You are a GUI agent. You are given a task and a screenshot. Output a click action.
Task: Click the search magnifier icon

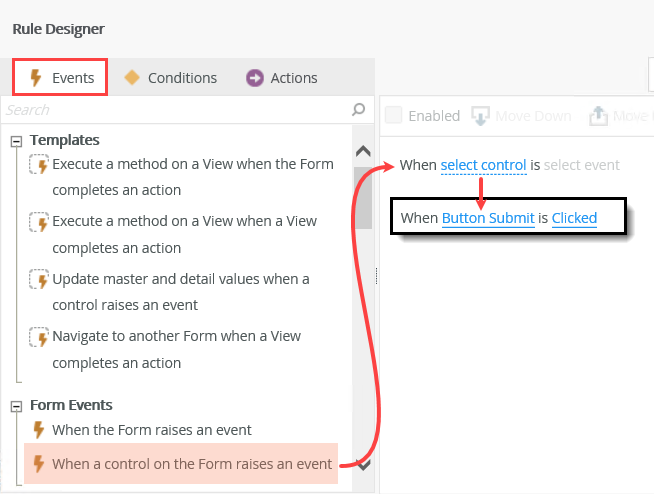[359, 109]
